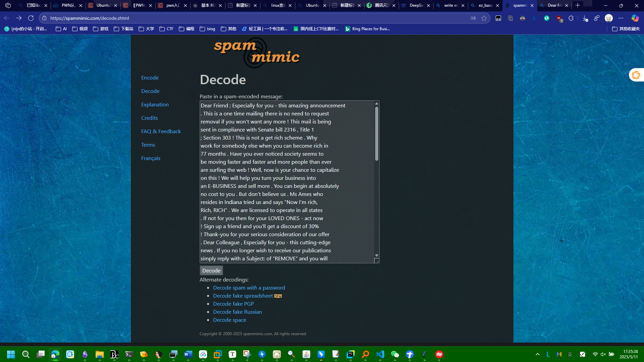The width and height of the screenshot is (644, 362).
Task: Open Edge Settings and more menu
Action: [621, 18]
